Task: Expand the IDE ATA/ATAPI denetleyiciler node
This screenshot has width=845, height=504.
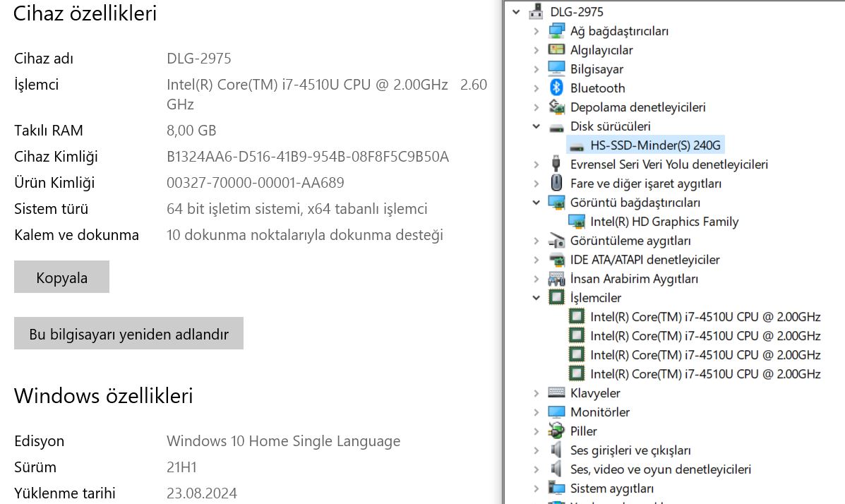Action: (537, 260)
